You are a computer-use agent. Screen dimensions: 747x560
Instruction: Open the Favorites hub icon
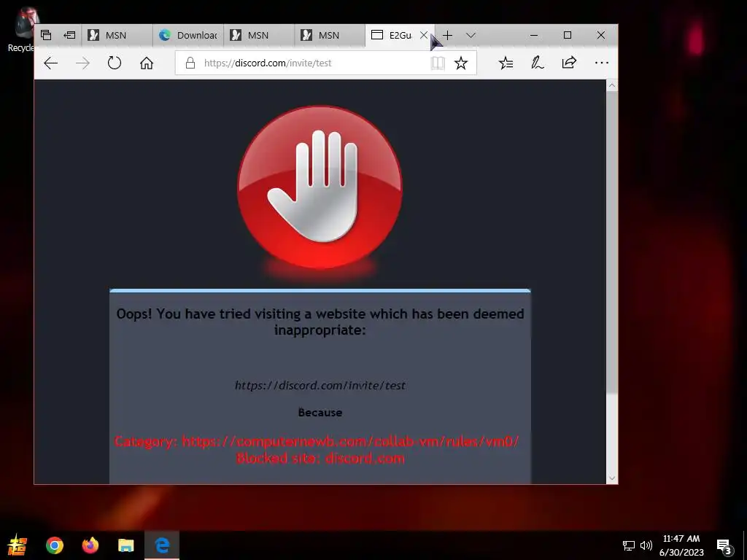[x=506, y=63]
